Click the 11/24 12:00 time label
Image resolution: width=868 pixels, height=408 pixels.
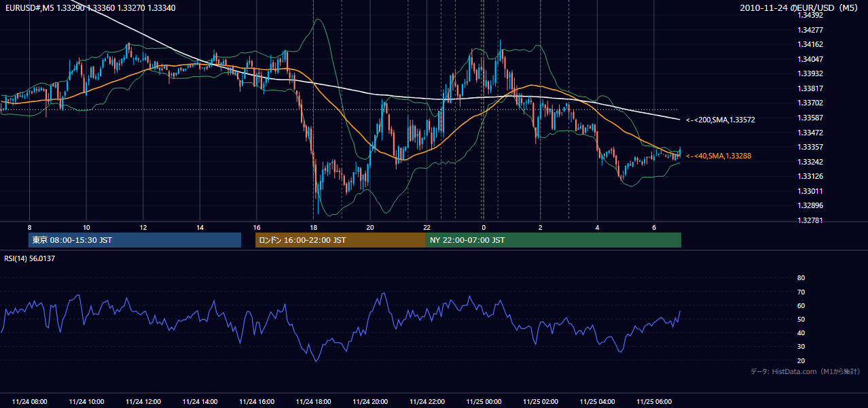click(143, 402)
